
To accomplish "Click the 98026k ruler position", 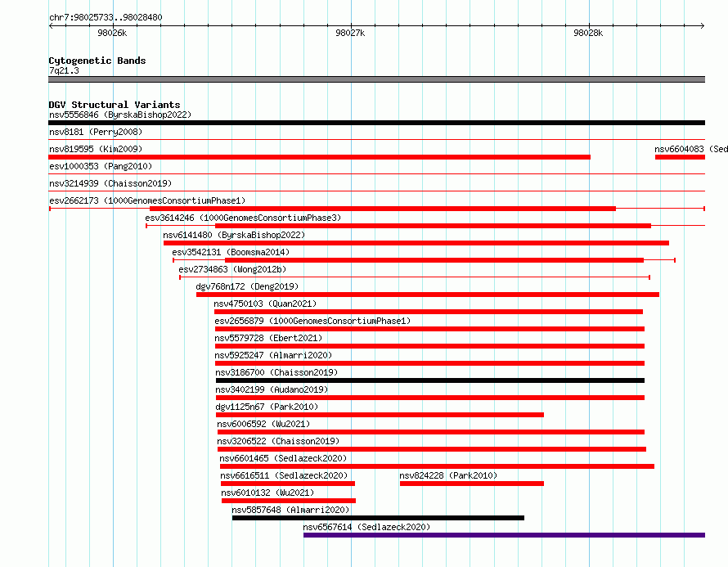I will coord(112,33).
